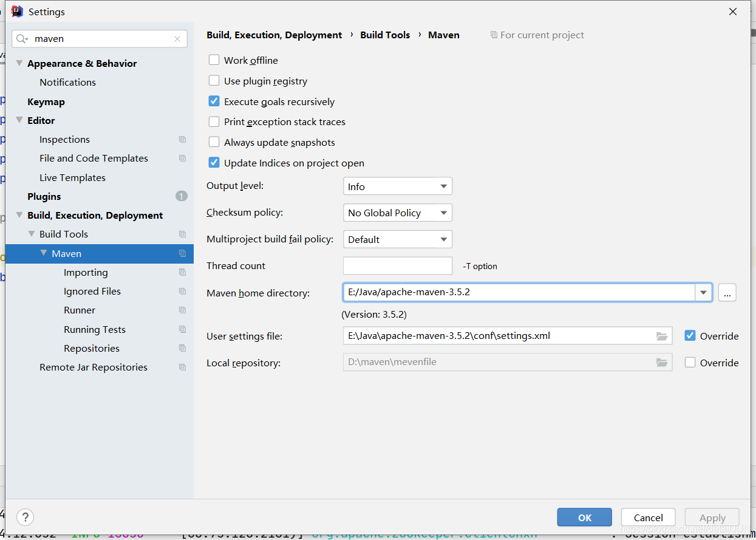This screenshot has height=540, width=756.
Task: Click the project-level icon next to File and Code Templates
Action: [x=182, y=159]
